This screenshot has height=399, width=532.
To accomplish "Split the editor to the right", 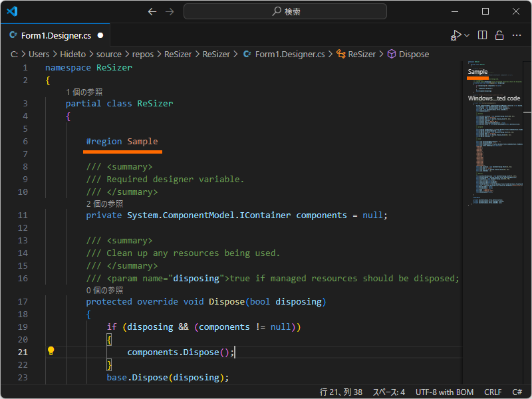I will tap(483, 35).
